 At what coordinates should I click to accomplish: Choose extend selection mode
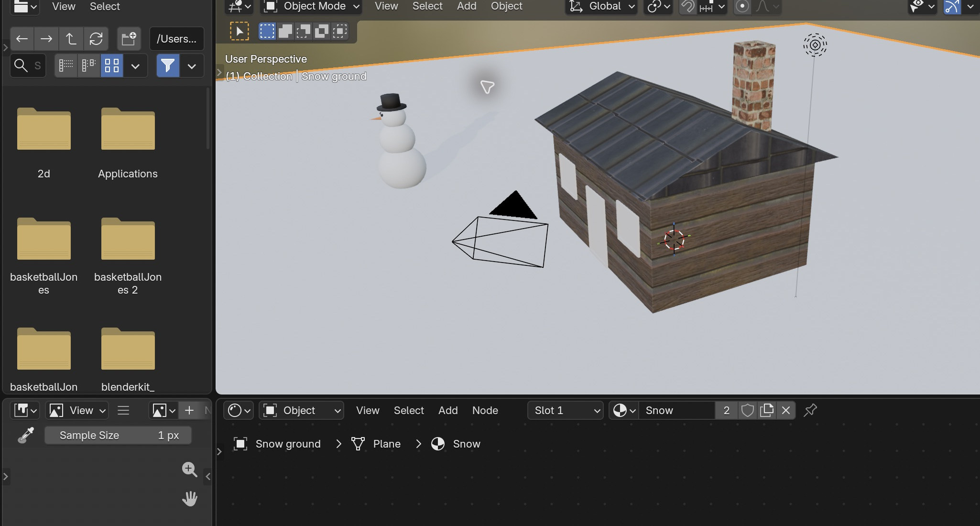285,32
